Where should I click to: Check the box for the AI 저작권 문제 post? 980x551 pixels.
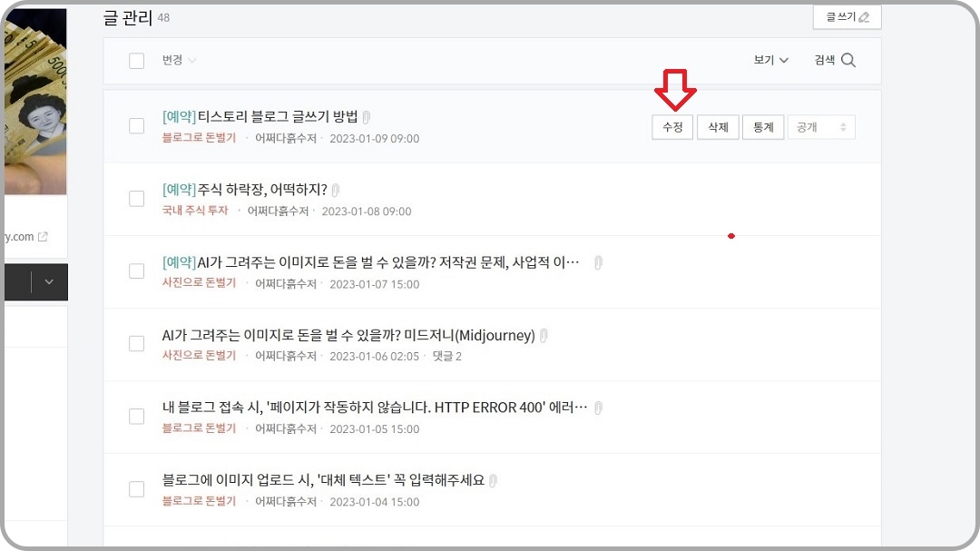tap(136, 271)
